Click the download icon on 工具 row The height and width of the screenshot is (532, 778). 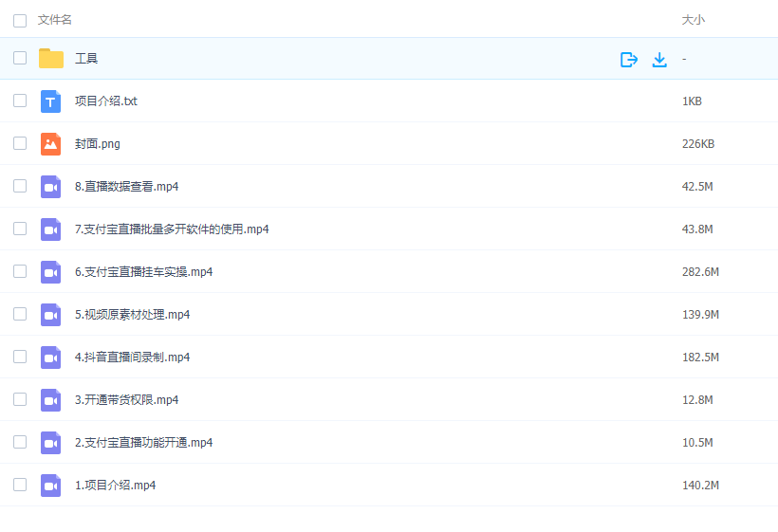(x=659, y=60)
